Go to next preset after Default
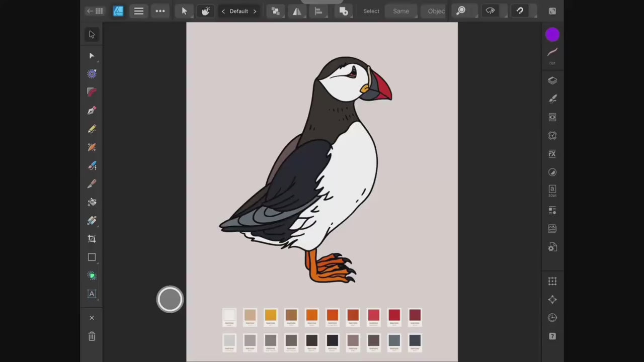This screenshot has width=644, height=362. [x=255, y=11]
